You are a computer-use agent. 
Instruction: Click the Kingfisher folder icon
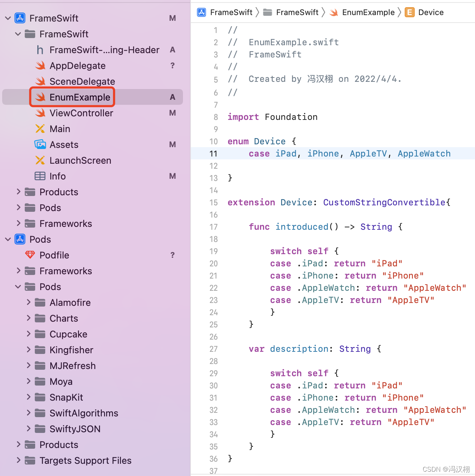tap(40, 350)
